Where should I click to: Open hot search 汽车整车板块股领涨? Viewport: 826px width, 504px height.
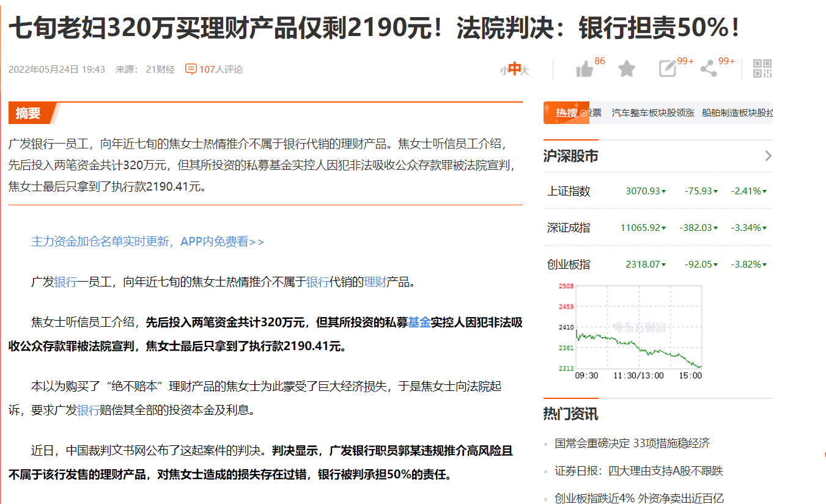(x=653, y=113)
